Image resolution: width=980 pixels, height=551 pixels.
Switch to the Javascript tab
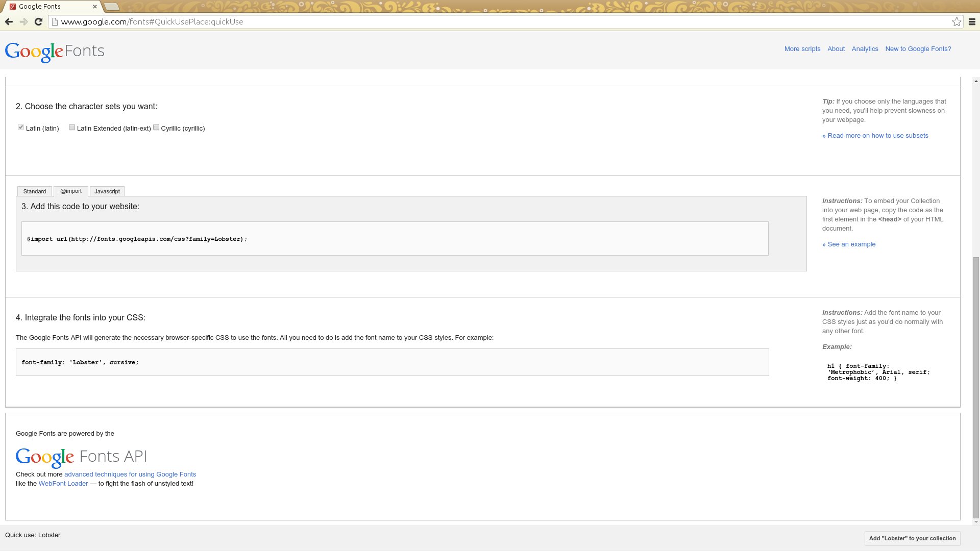(x=107, y=191)
